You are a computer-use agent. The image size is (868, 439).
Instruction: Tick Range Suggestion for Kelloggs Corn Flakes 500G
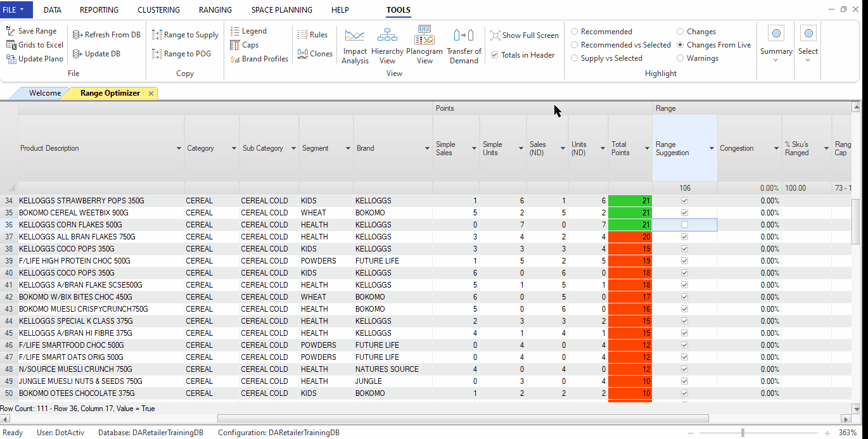point(684,225)
